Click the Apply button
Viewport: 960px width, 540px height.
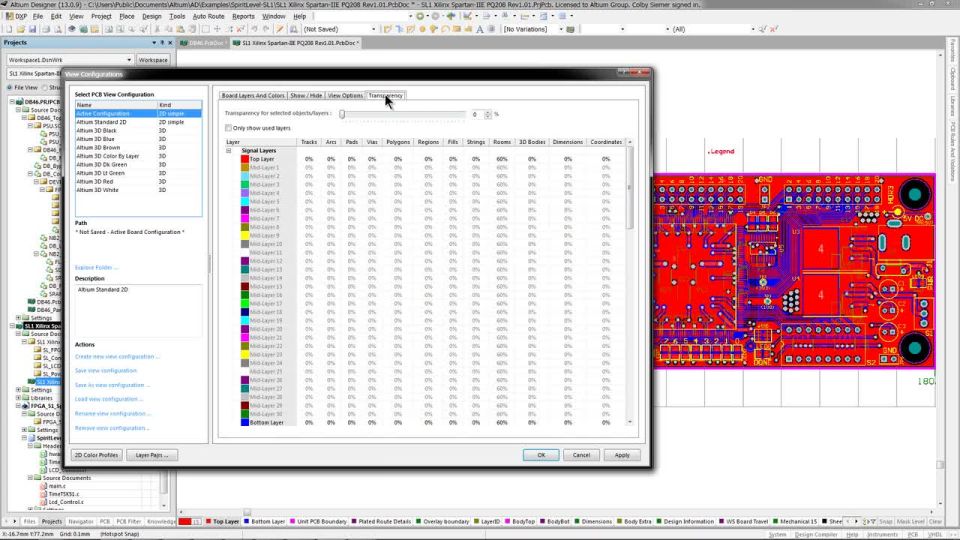(x=622, y=455)
